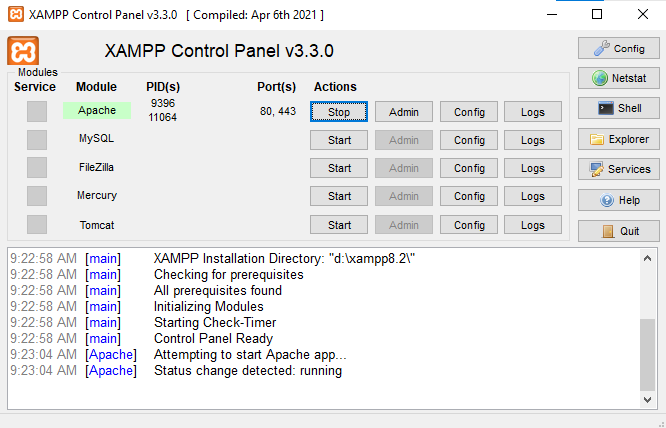The image size is (666, 428).
Task: Open Explorer via the folder icon
Action: pyautogui.click(x=597, y=139)
